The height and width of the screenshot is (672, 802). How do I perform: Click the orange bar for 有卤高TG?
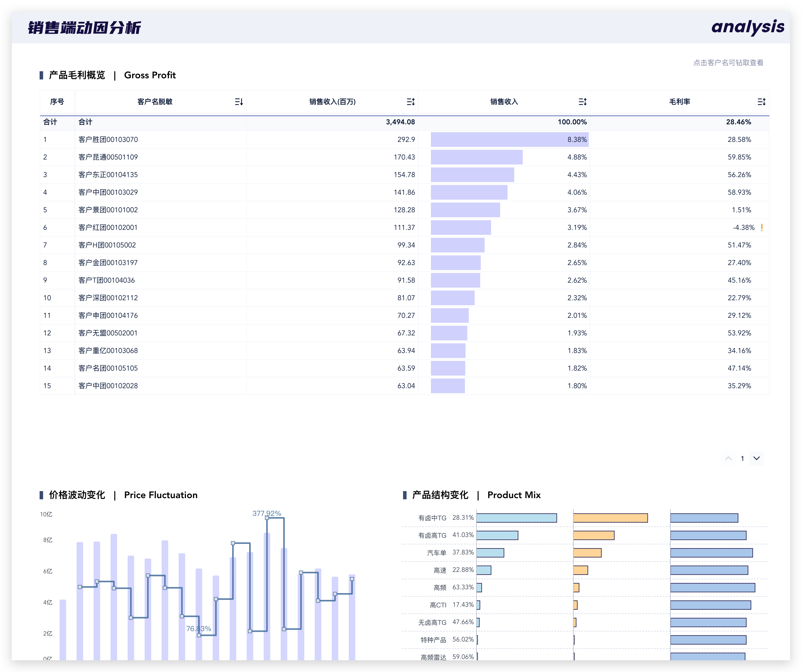click(x=593, y=535)
